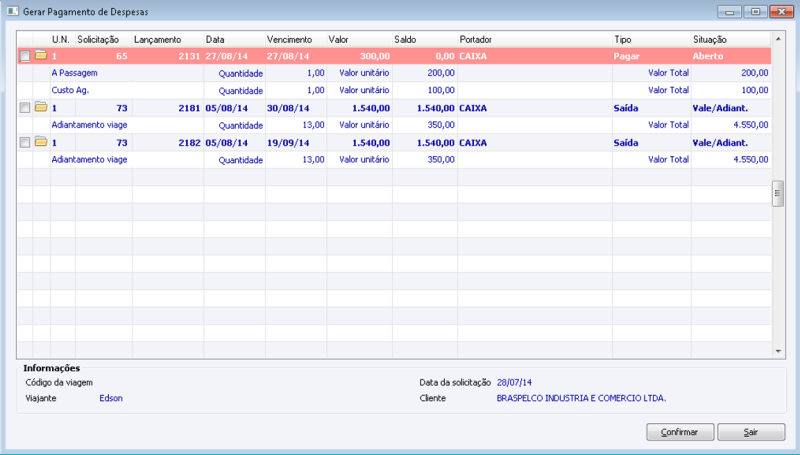Click vencimento 27/08/14 in highlighted row
This screenshot has width=800, height=455.
click(288, 56)
